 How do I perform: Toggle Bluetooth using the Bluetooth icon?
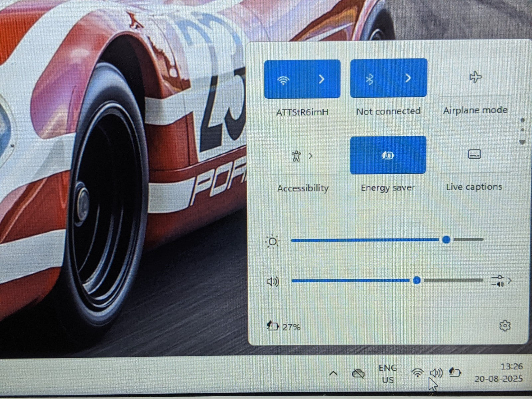tap(369, 79)
